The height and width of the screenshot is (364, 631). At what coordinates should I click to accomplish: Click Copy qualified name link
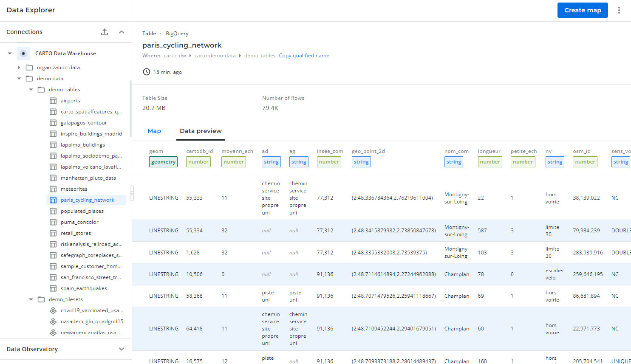tap(304, 56)
